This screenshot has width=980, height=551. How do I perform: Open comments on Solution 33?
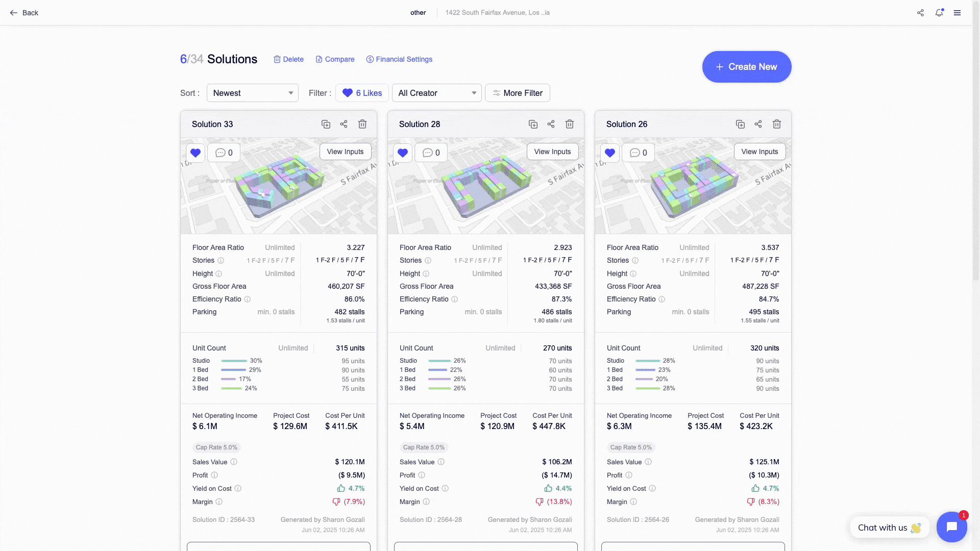pyautogui.click(x=224, y=153)
